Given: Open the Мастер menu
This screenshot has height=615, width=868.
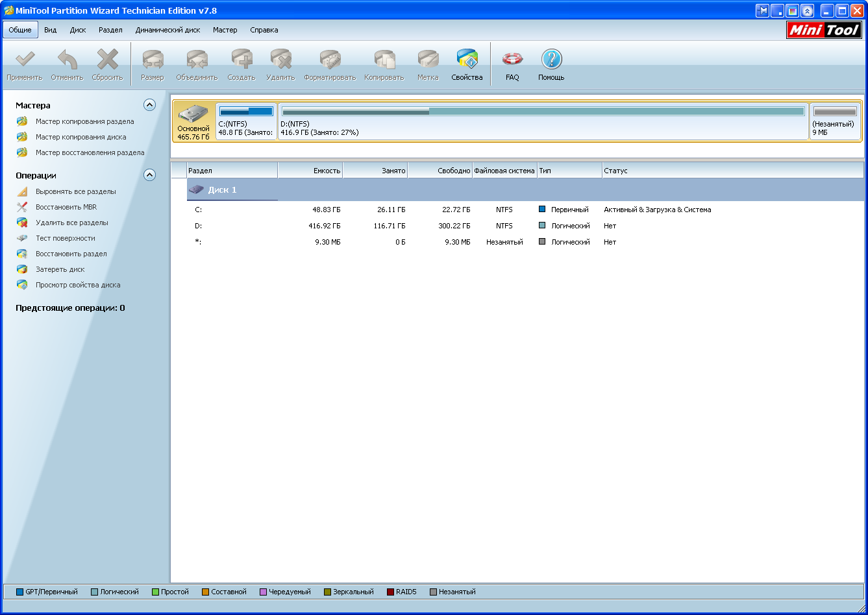Looking at the screenshot, I should tap(225, 30).
